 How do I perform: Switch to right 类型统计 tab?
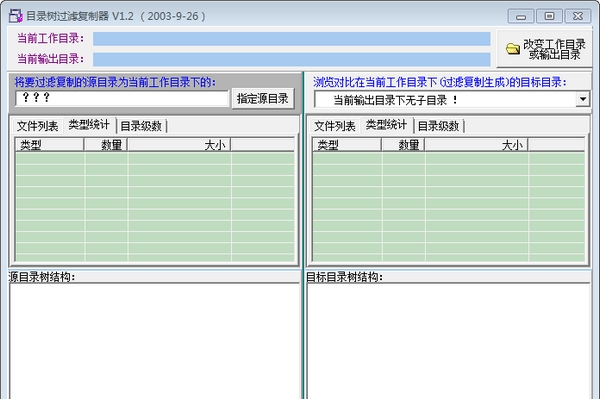click(386, 125)
